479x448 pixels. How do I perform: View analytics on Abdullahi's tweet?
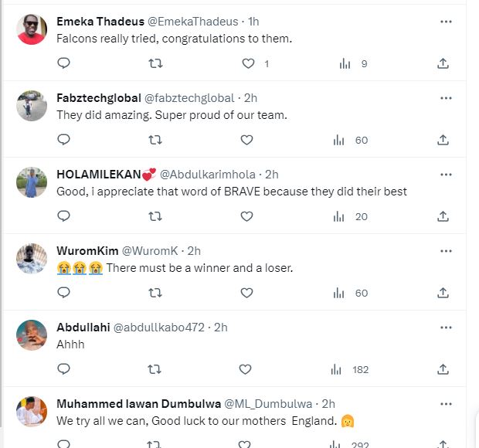click(x=338, y=370)
